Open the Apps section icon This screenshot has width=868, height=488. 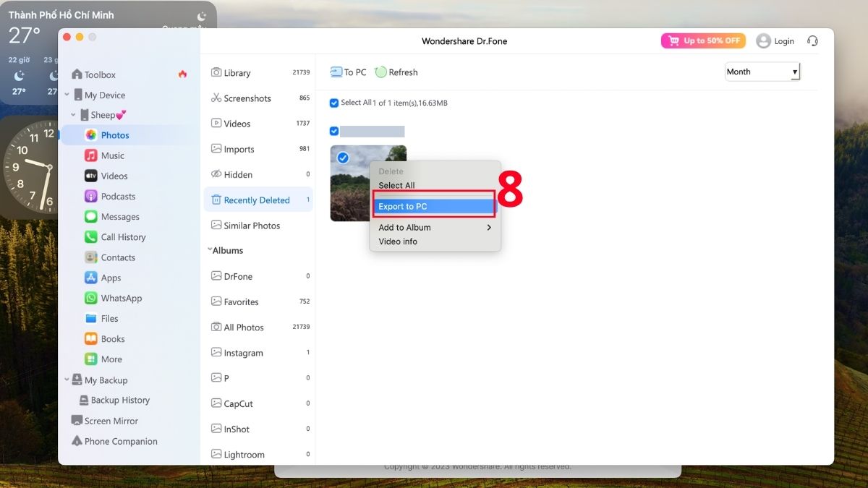[x=90, y=278]
